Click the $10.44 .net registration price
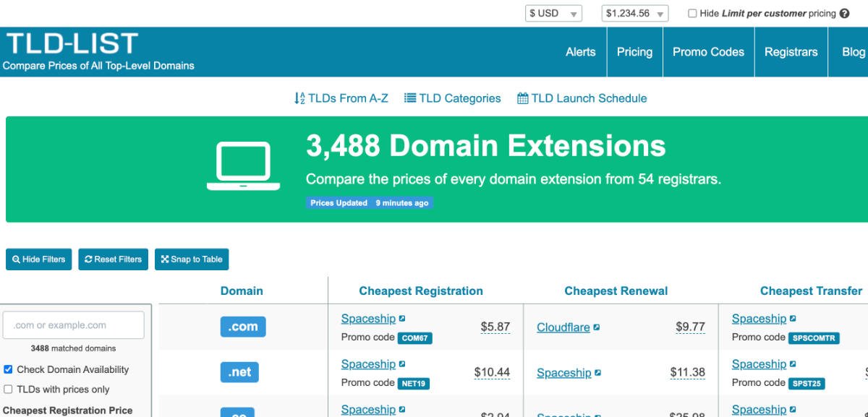The height and width of the screenshot is (417, 868). pos(492,372)
